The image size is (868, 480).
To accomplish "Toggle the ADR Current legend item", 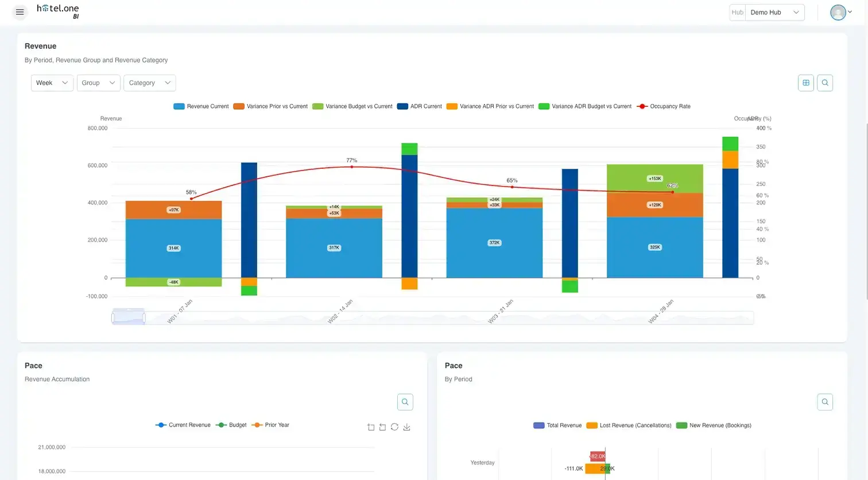I will 419,106.
